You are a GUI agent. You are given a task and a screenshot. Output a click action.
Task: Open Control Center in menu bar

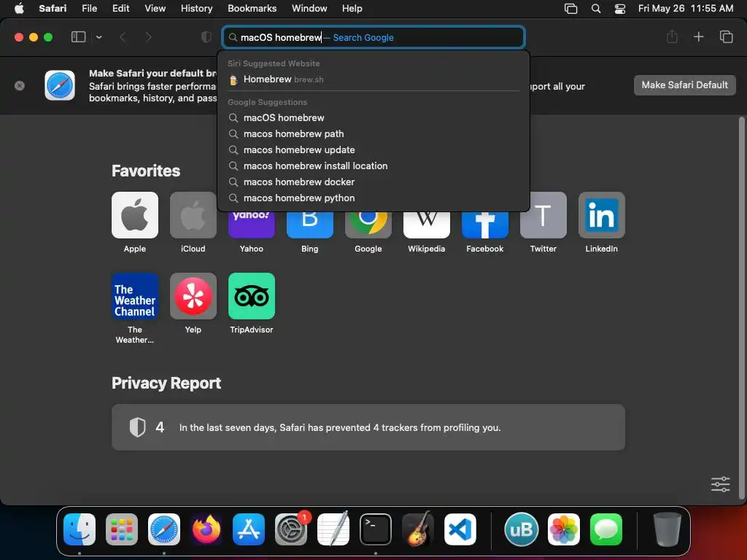tap(620, 9)
